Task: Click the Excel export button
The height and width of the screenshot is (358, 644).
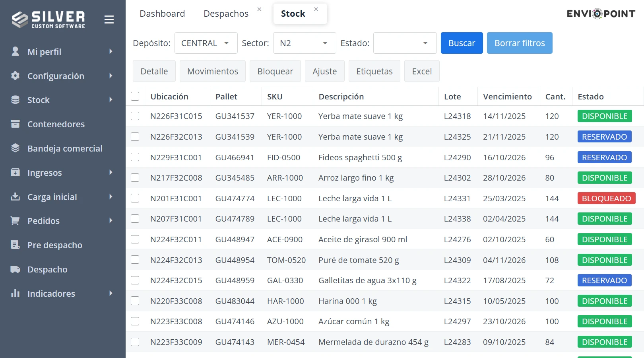Action: pyautogui.click(x=422, y=71)
